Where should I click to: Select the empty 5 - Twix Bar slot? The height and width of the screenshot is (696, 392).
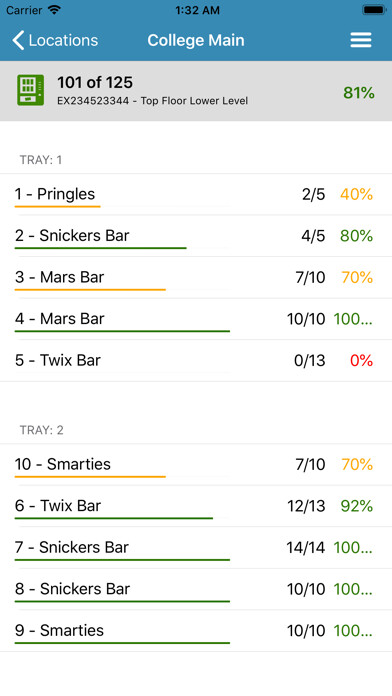[x=196, y=360]
